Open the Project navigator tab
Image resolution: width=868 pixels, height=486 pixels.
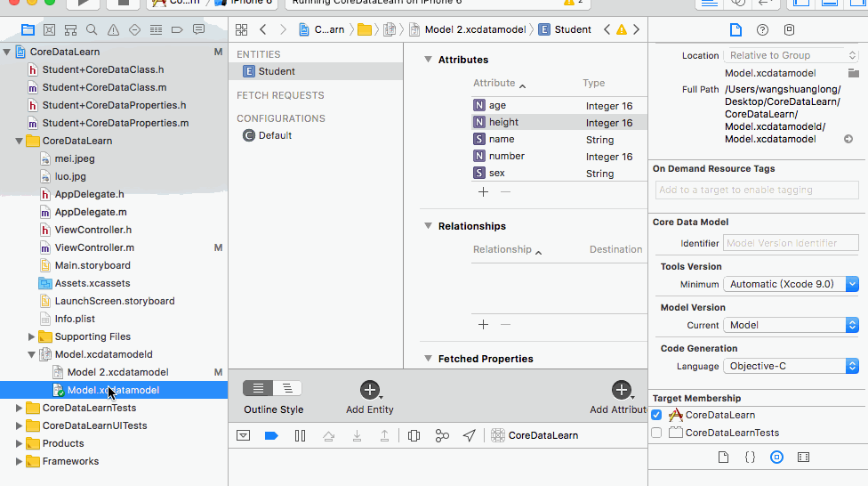point(28,30)
